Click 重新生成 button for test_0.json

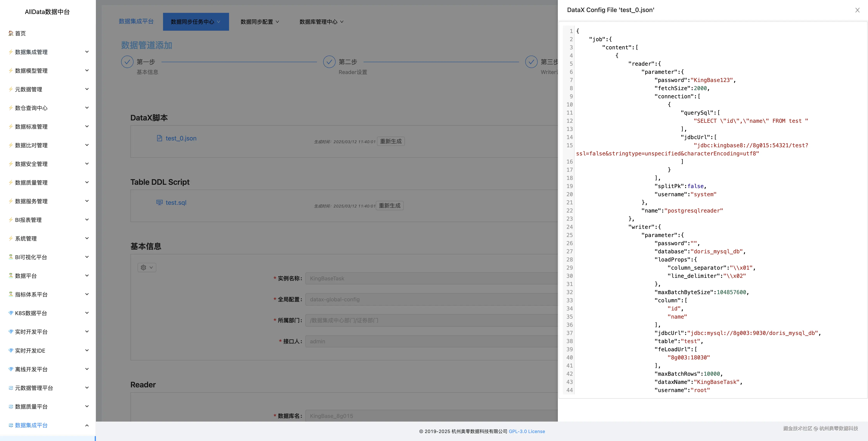(391, 141)
